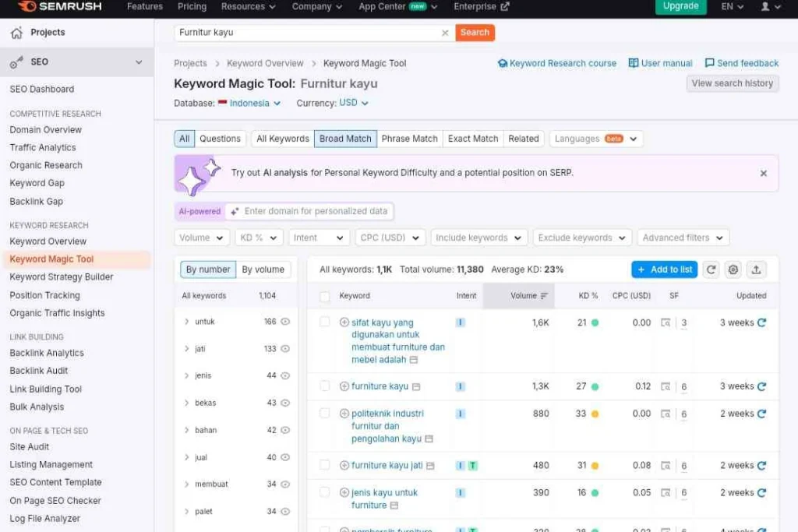The width and height of the screenshot is (798, 532).
Task: Check the 'sifat kayu yang' row checkbox
Action: pos(325,322)
